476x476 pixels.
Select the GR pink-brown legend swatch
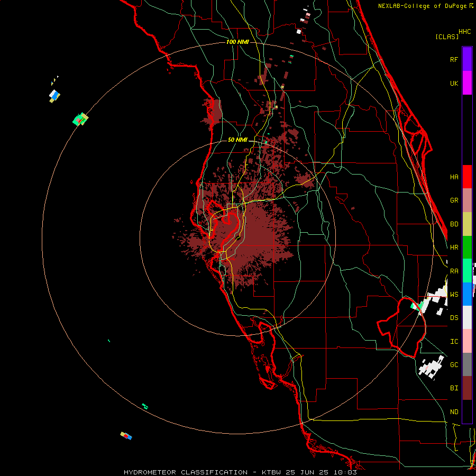pos(467,200)
